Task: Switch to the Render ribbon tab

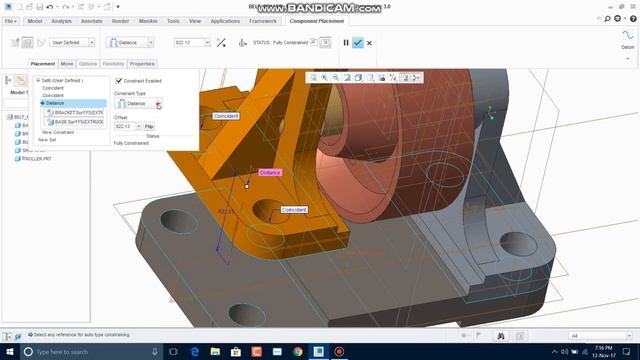Action: click(x=120, y=21)
